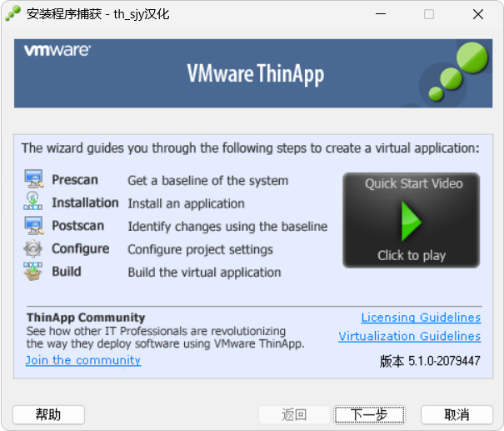504x431 pixels.
Task: Click the Postscan monitor icon
Action: (x=34, y=225)
